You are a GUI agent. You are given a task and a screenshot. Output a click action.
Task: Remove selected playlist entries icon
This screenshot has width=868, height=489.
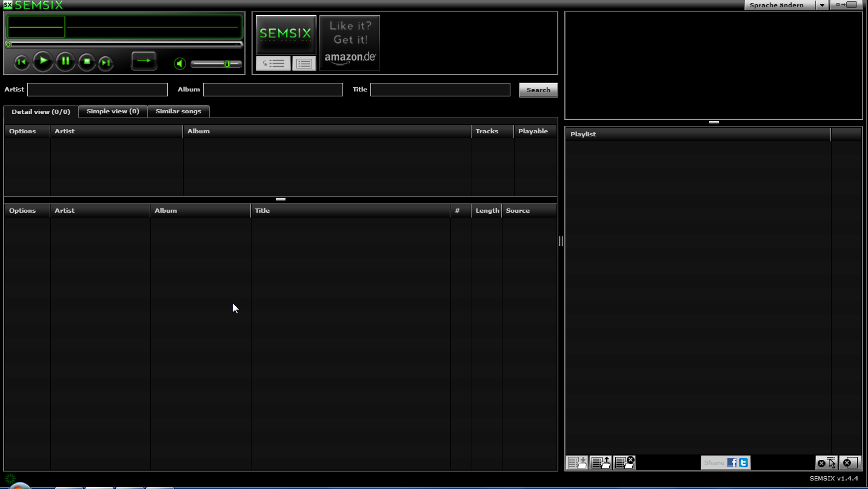827,462
